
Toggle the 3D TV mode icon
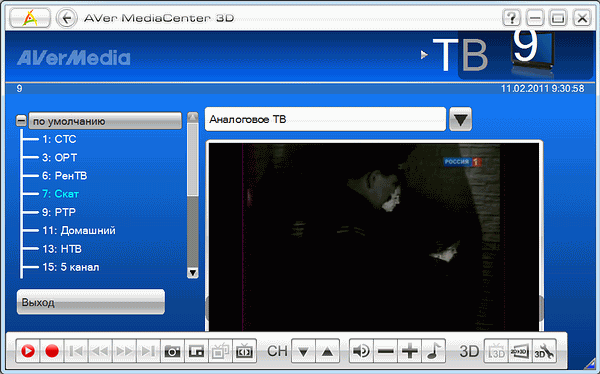click(496, 351)
